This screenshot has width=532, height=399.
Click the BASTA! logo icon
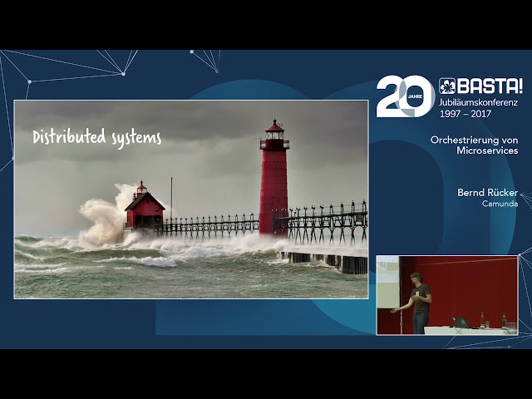point(447,86)
